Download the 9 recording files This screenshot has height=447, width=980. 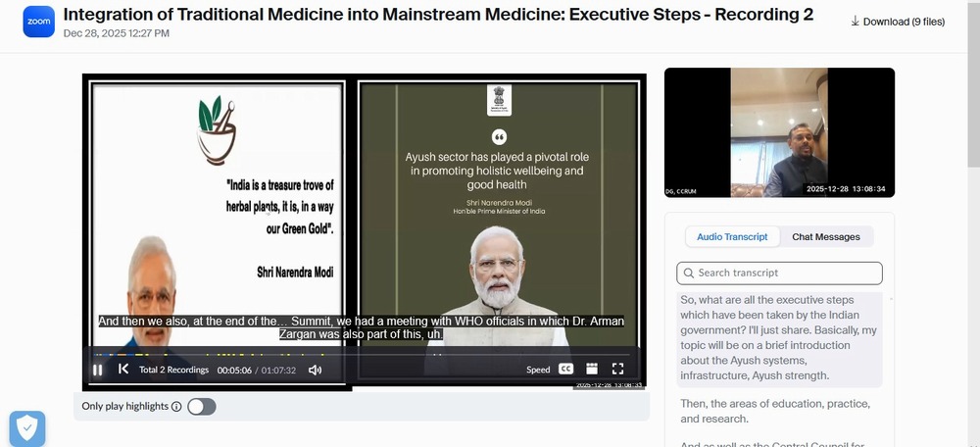pos(898,22)
